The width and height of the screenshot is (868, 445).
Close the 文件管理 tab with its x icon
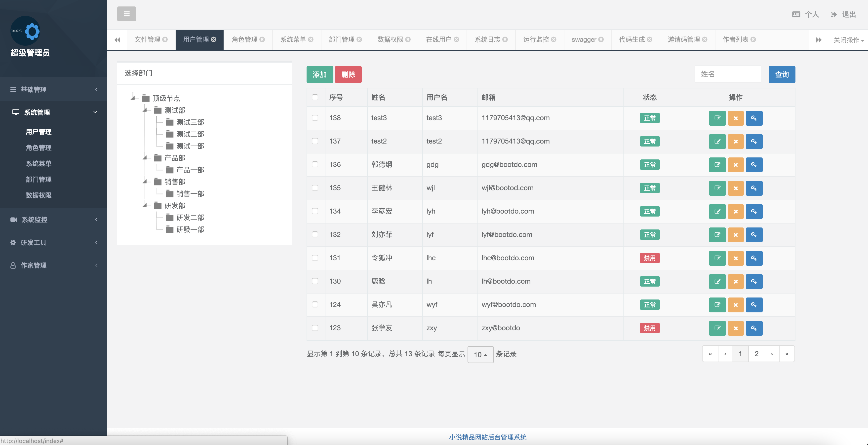click(x=165, y=39)
